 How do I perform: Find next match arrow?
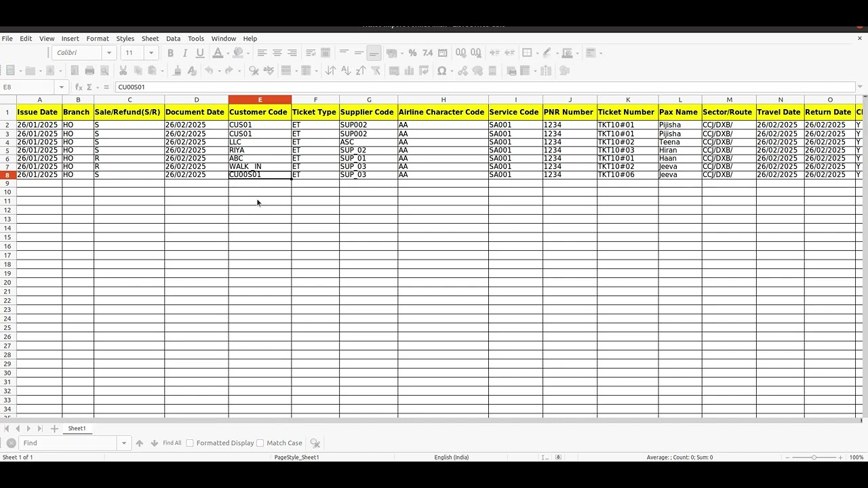(x=154, y=443)
